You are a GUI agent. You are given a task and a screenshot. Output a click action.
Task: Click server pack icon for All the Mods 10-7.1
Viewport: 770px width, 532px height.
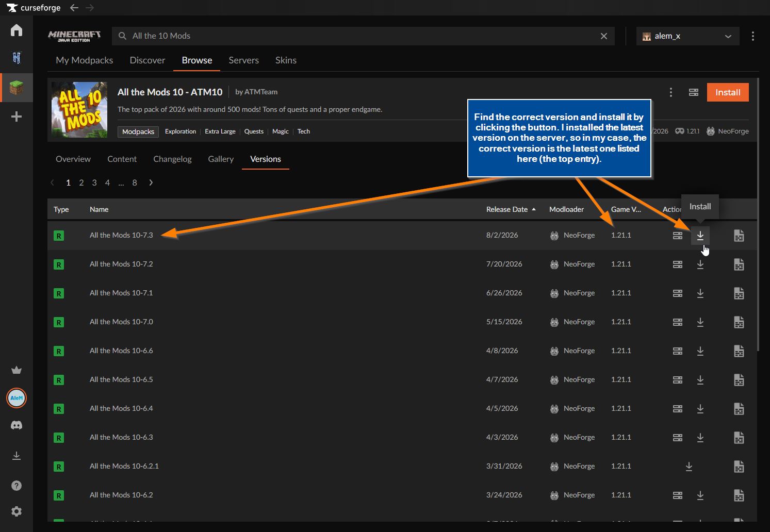point(678,293)
